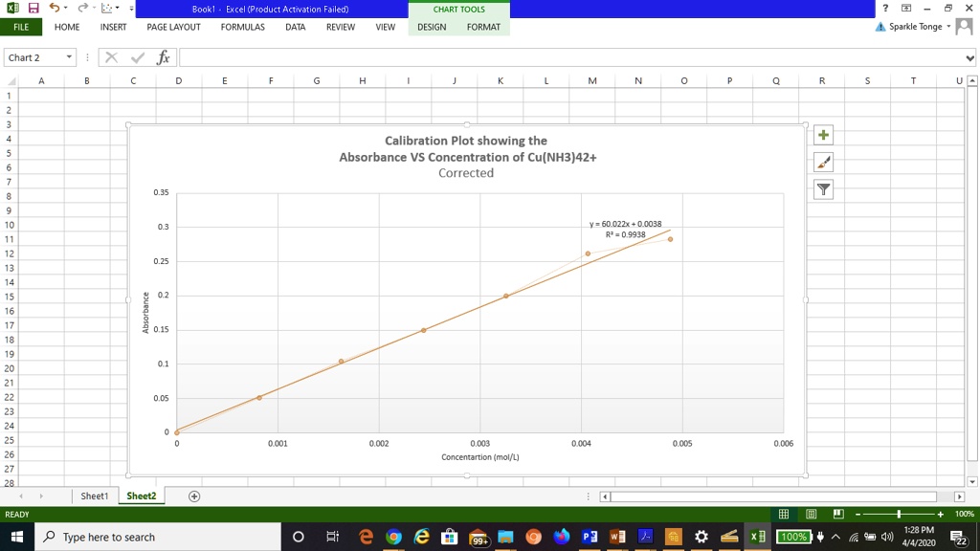Open the zoom dialog via the 100% label
Image resolution: width=980 pixels, height=551 pixels.
(x=965, y=514)
